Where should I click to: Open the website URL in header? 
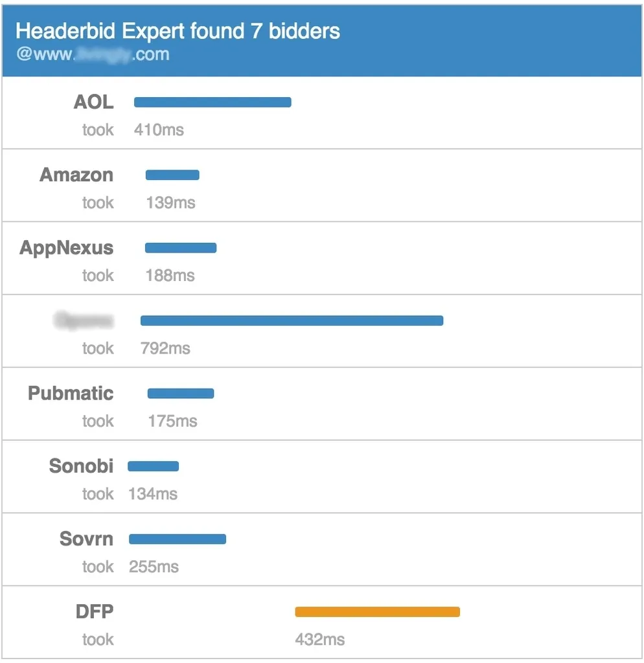coord(93,54)
